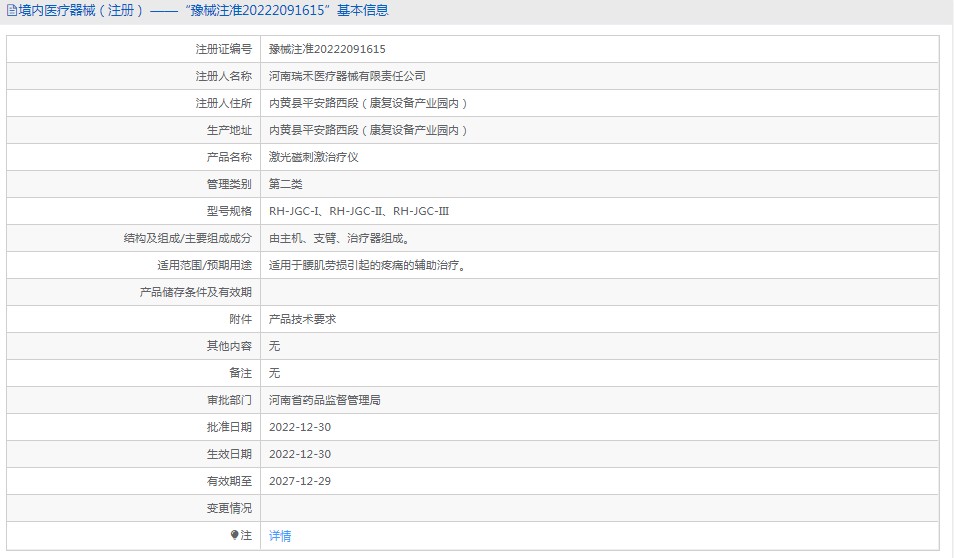Viewport: 954px width, 558px height.
Task: Click the 结构及组成/主要组成成分 label
Action: [187, 238]
